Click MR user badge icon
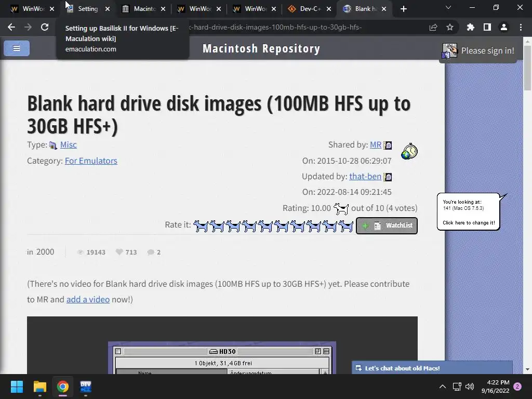 click(x=388, y=145)
